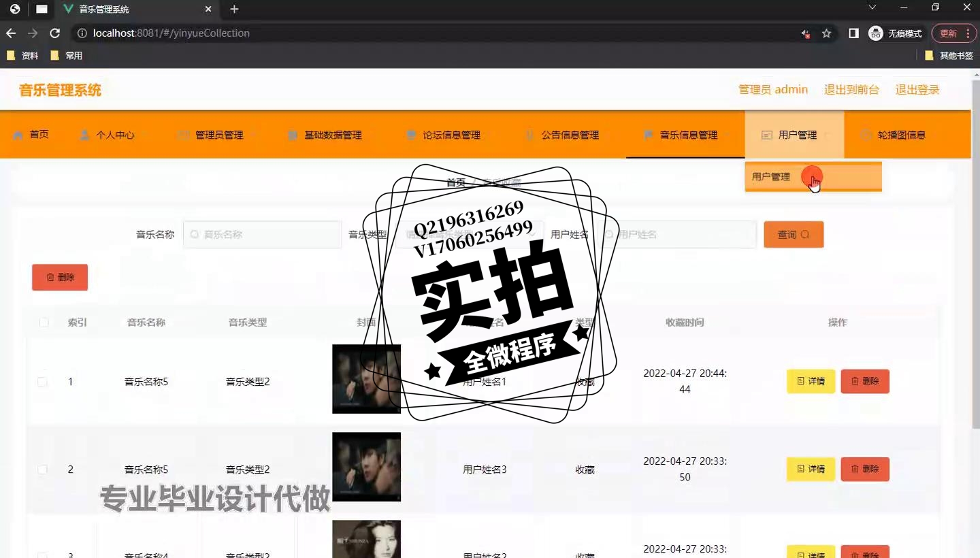Click the 音乐类型 column header
The image size is (980, 558).
248,323
